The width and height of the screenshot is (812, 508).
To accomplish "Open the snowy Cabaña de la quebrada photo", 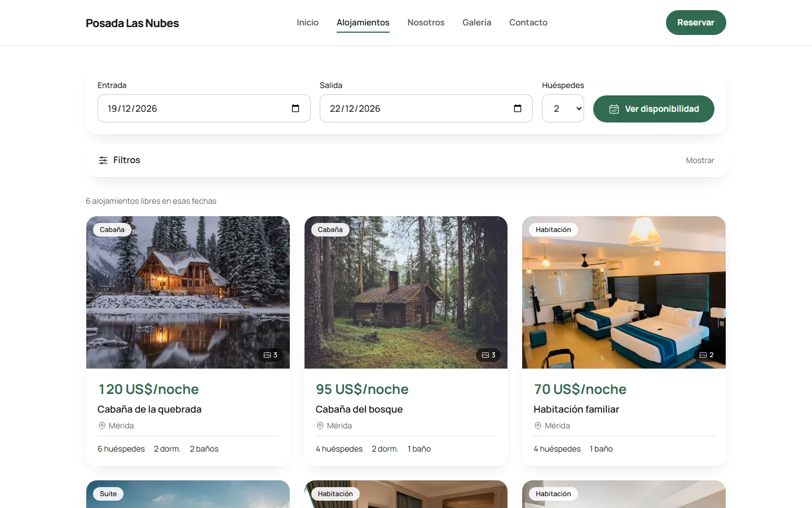I will 188,292.
